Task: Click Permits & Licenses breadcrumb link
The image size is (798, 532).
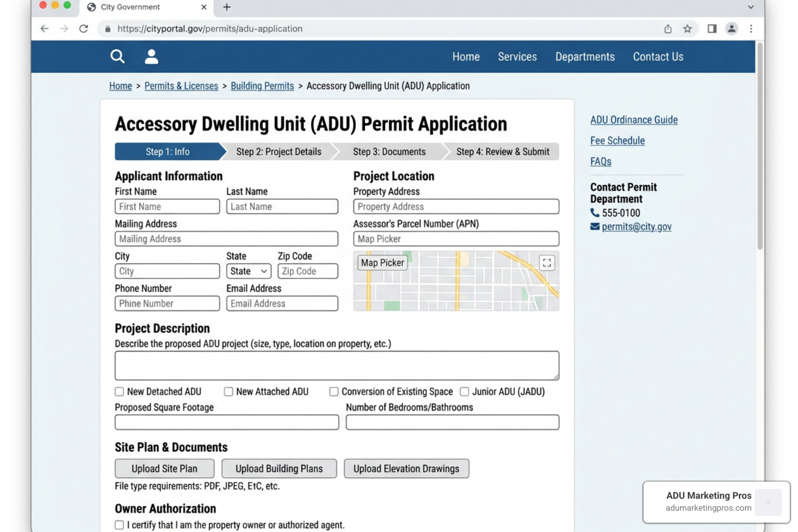Action: tap(181, 86)
